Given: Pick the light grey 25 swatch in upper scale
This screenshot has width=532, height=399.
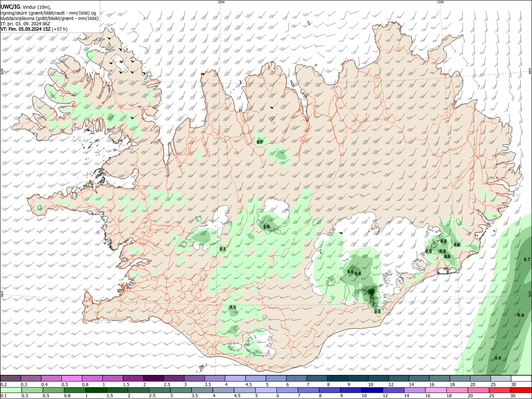Looking at the screenshot, I should pos(501,378).
